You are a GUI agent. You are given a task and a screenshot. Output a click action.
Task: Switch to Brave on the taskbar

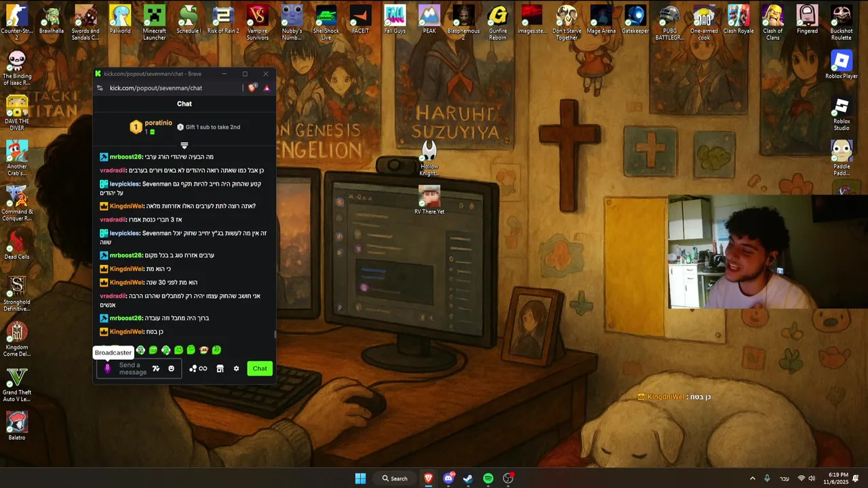coord(429,479)
